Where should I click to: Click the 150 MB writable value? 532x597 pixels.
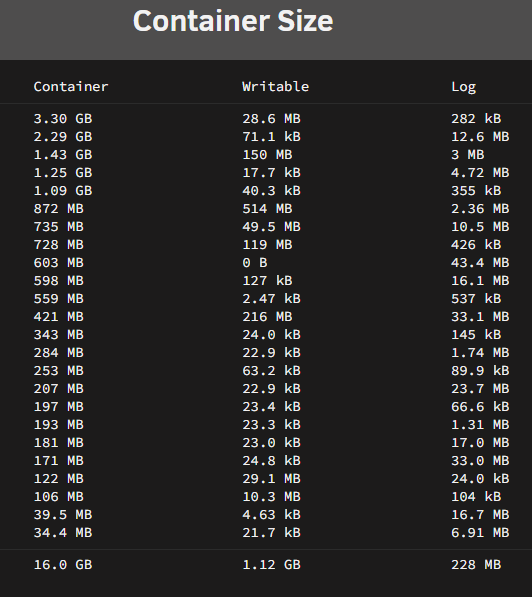pos(267,155)
